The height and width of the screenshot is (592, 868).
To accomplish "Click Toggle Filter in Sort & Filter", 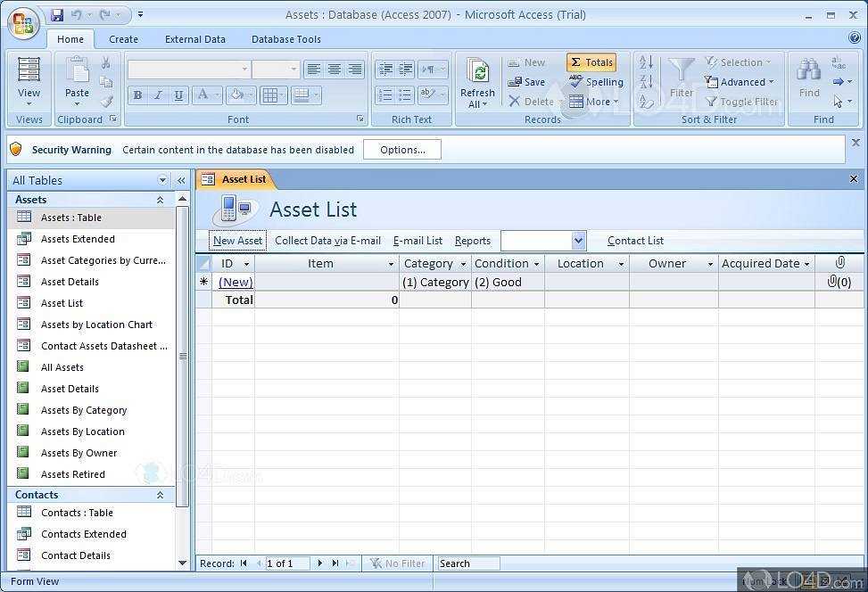I will pos(741,101).
